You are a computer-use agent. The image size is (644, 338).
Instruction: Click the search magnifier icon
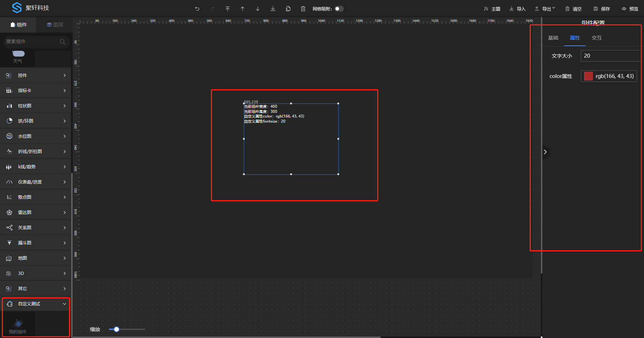tap(62, 42)
